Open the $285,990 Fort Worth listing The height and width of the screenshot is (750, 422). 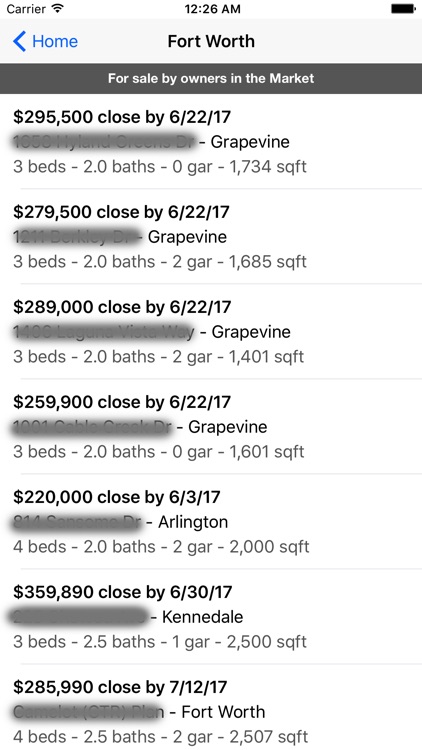[x=211, y=707]
